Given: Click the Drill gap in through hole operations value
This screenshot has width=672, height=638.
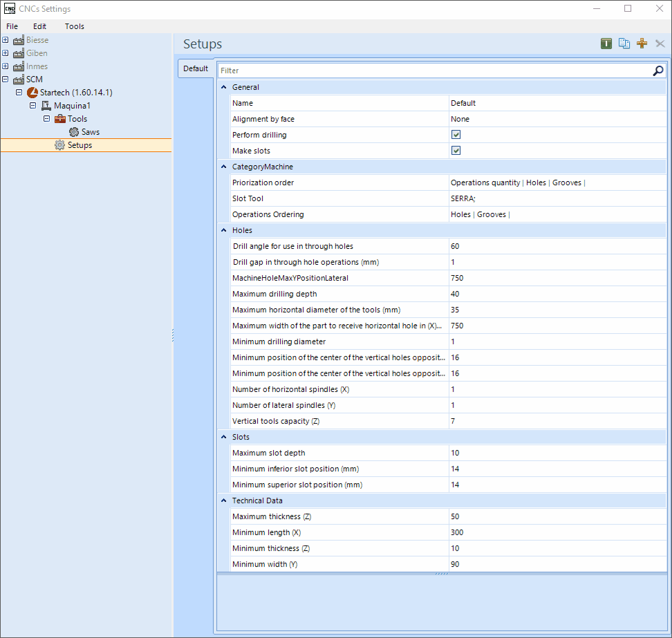Looking at the screenshot, I should click(557, 262).
